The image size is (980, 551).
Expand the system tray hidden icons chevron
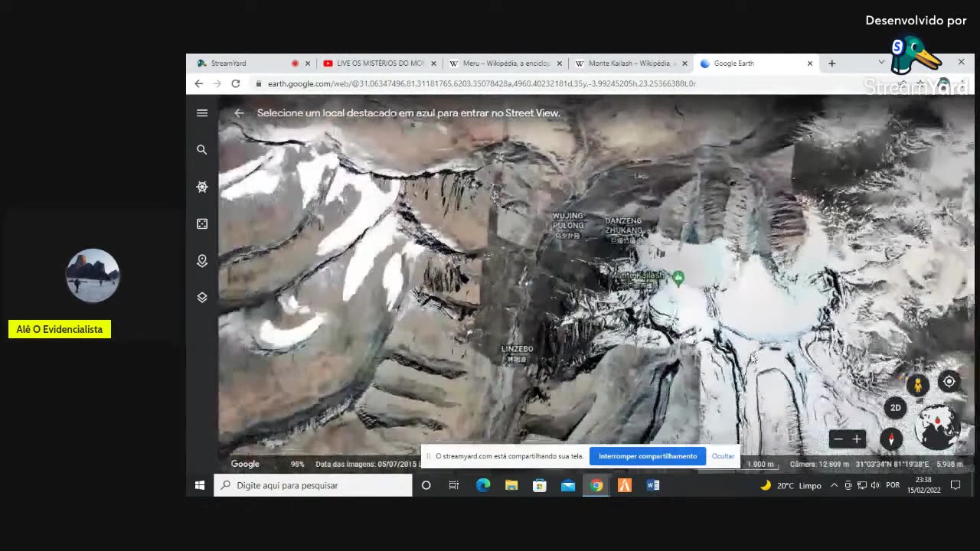pyautogui.click(x=834, y=485)
